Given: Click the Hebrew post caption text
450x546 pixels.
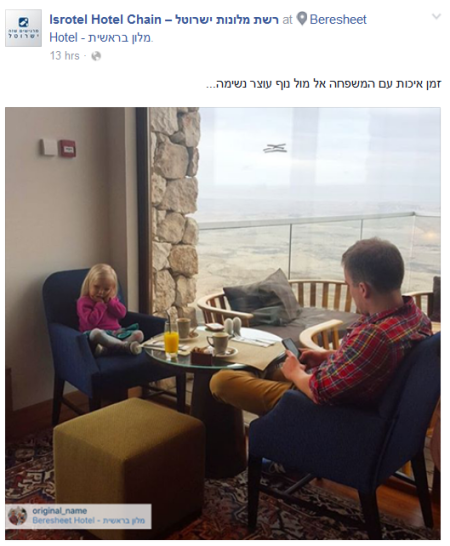Looking at the screenshot, I should point(323,84).
